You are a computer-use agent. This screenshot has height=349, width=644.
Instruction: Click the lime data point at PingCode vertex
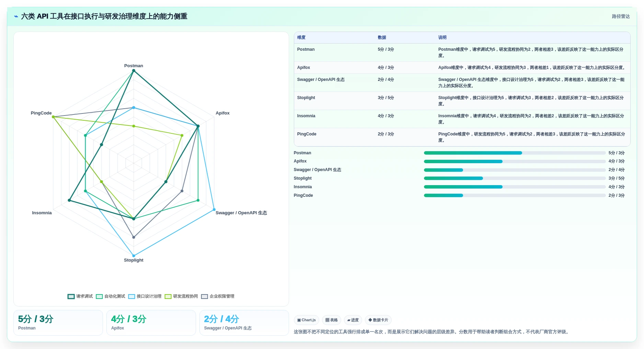coord(53,117)
